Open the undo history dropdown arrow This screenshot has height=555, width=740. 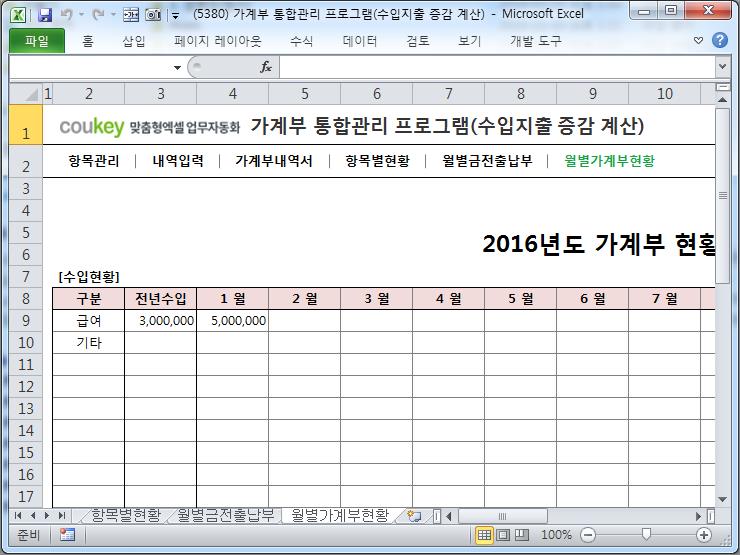81,15
